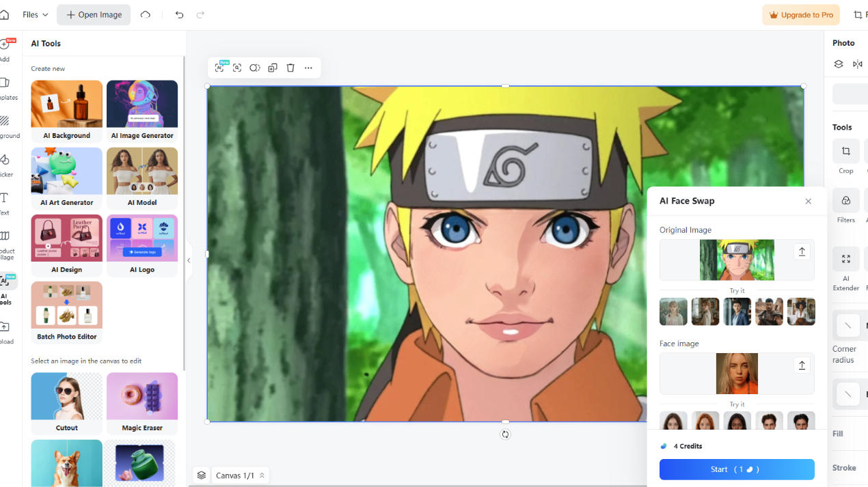Open the Templates section in left sidebar
Viewport: 868px width, 487px height.
tap(5, 88)
